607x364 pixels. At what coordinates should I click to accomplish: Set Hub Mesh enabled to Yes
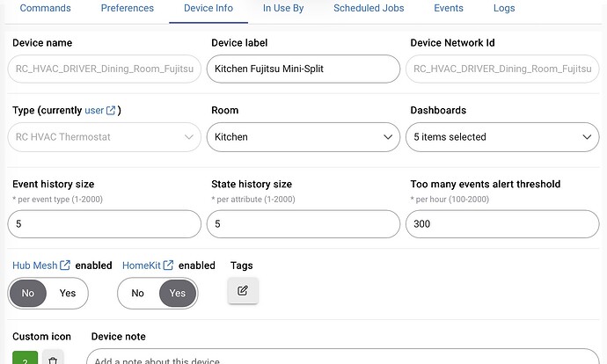(68, 293)
